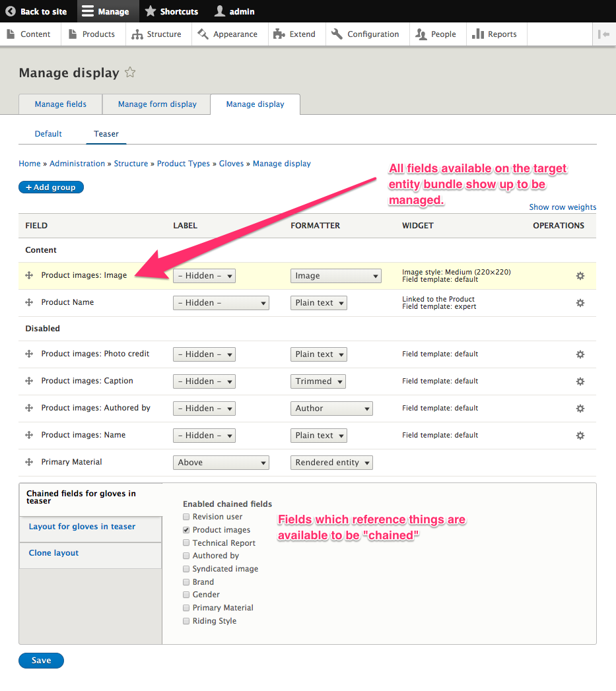Screen dimensions: 616x691
Task: Enable the Revision user chained field
Action: tap(186, 516)
